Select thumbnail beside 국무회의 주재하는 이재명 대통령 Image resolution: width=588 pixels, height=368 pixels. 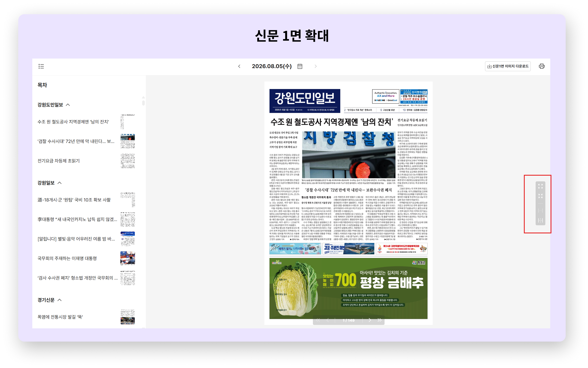coord(128,258)
